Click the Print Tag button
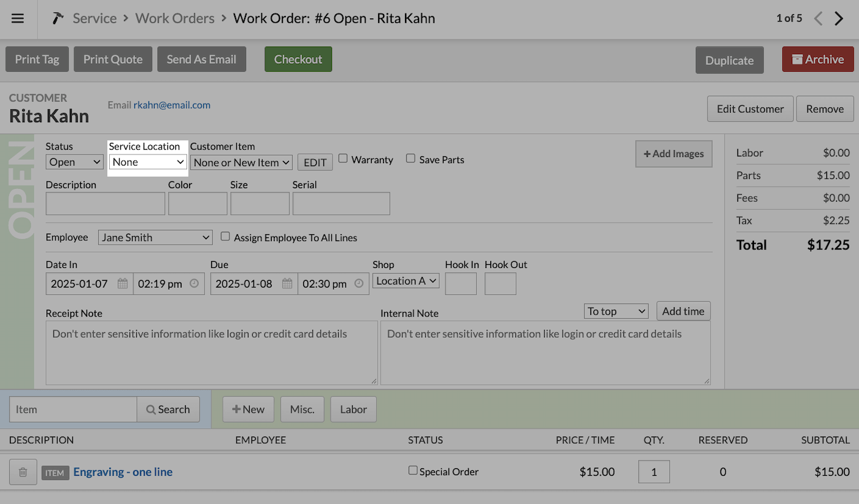Image resolution: width=859 pixels, height=504 pixels. point(37,59)
